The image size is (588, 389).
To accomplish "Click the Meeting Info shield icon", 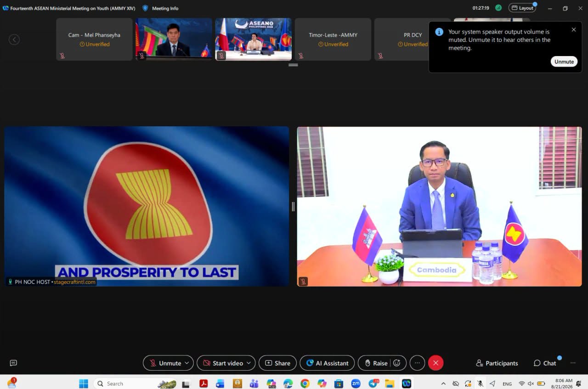I will [145, 8].
